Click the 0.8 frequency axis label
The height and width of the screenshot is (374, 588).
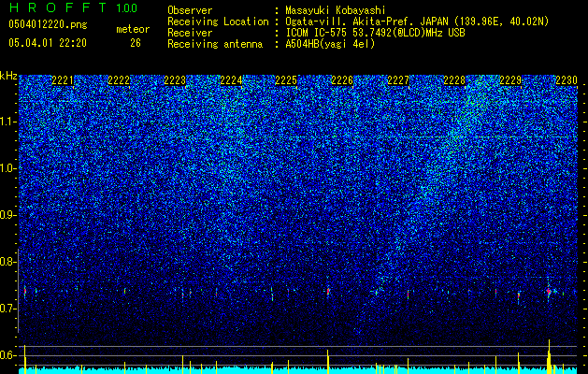point(8,262)
